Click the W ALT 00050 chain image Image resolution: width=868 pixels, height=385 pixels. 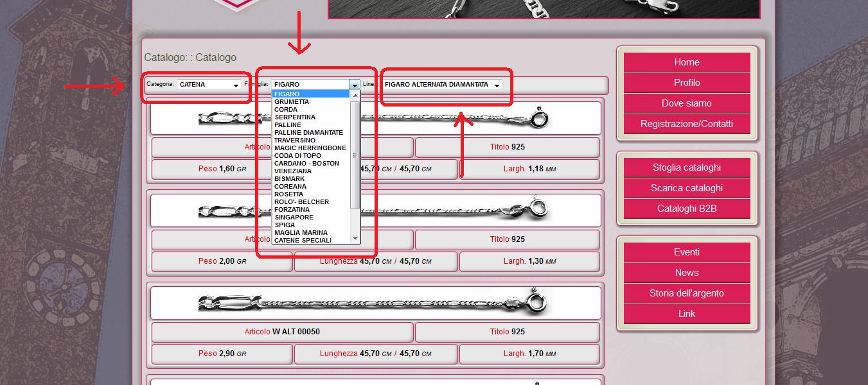(x=375, y=302)
